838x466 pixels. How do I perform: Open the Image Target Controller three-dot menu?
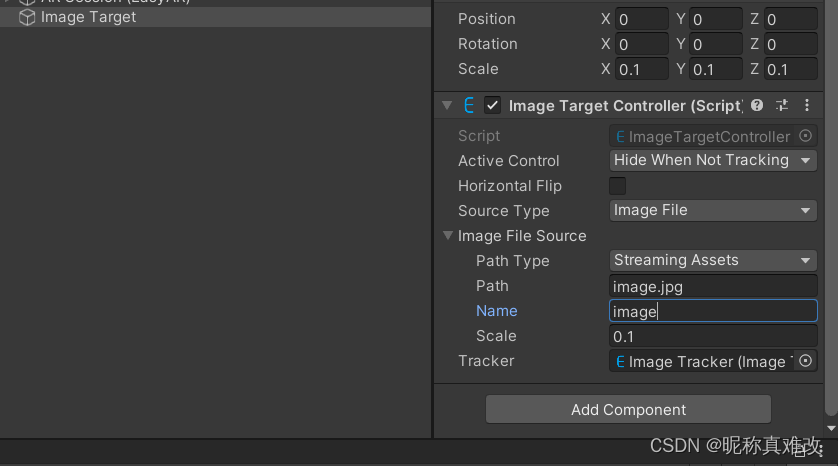click(807, 105)
